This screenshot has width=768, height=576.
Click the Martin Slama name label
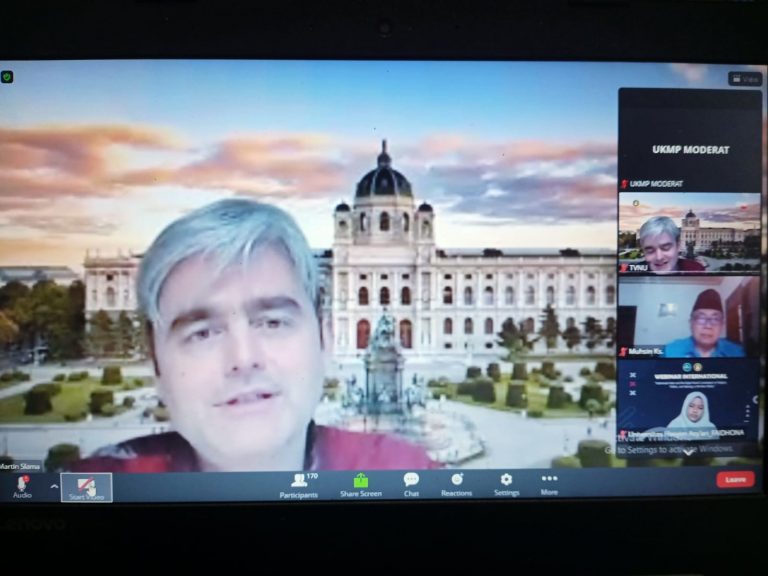pos(20,466)
